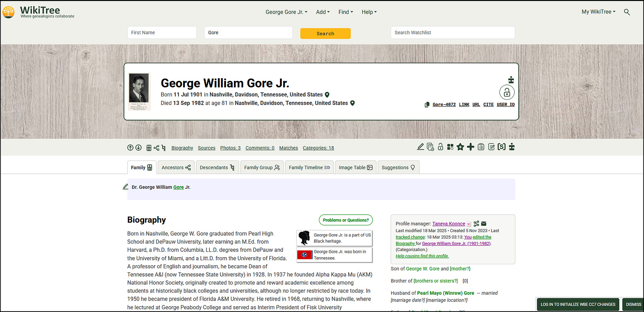Screen dimensions: 644x312
Task: Click the up arrow icon beside Biography link
Action: coord(130,148)
